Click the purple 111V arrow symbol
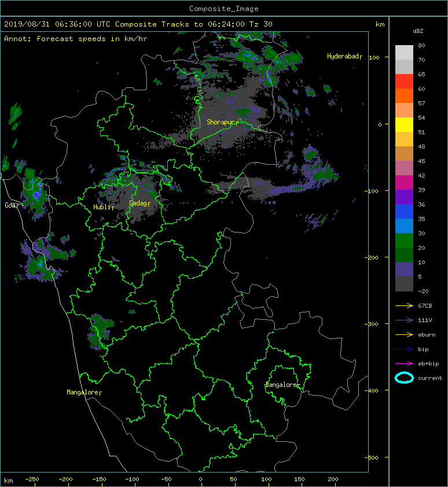Viewport: 448px width, 487px height. 404,320
